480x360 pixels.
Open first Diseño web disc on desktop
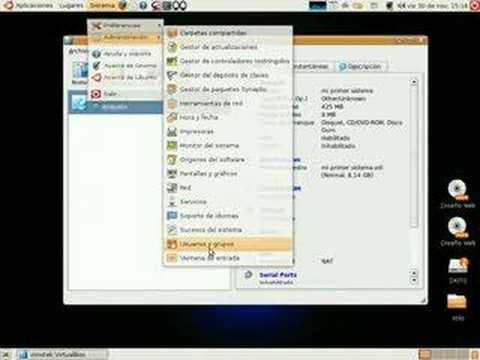(457, 190)
